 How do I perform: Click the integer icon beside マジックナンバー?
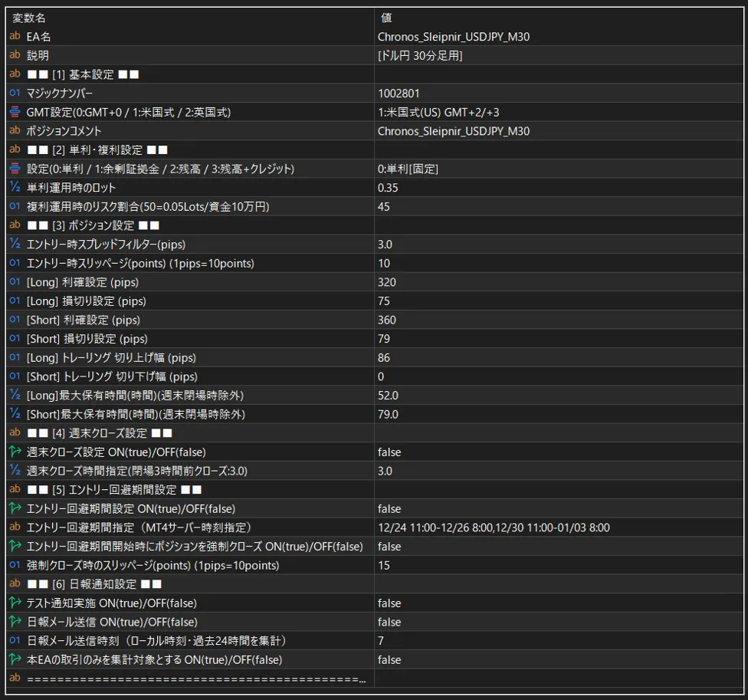[x=15, y=93]
